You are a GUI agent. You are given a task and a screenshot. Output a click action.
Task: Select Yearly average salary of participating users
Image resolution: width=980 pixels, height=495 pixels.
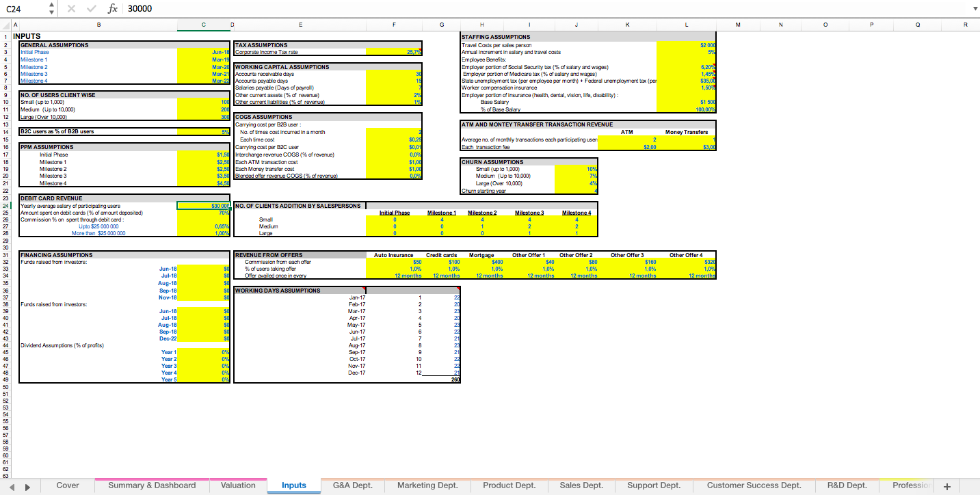coord(70,205)
